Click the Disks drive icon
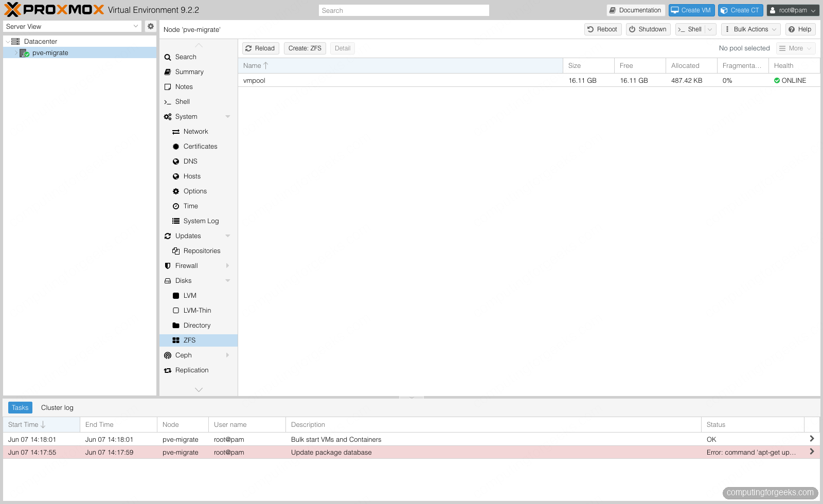Viewport: 823px width, 504px height. 168,281
